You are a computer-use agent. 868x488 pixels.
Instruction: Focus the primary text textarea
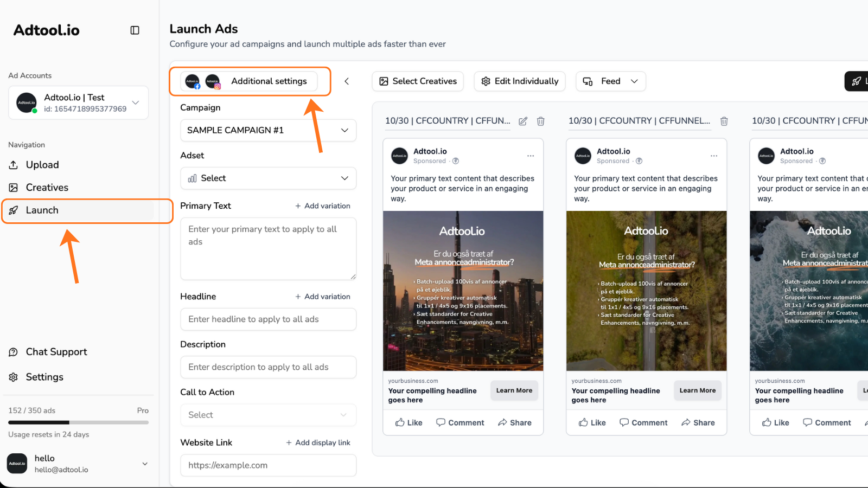point(268,249)
